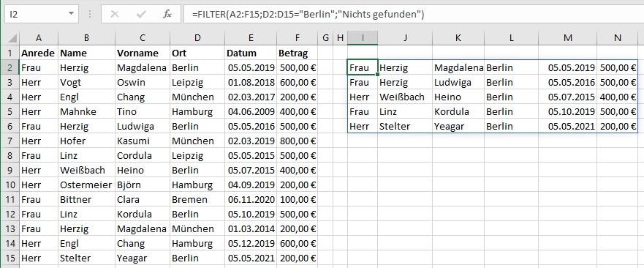Click in the formula bar with FILTER formula
Screen dimensions: 644x268
coord(414,15)
